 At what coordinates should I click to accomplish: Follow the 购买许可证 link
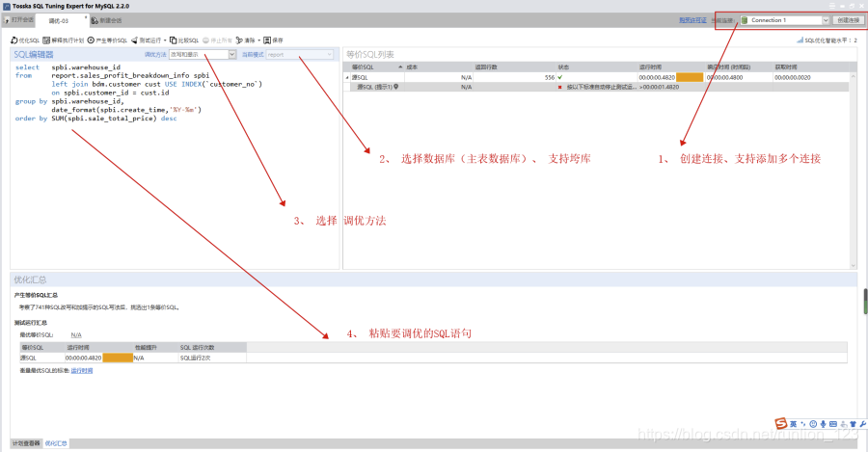(x=692, y=20)
